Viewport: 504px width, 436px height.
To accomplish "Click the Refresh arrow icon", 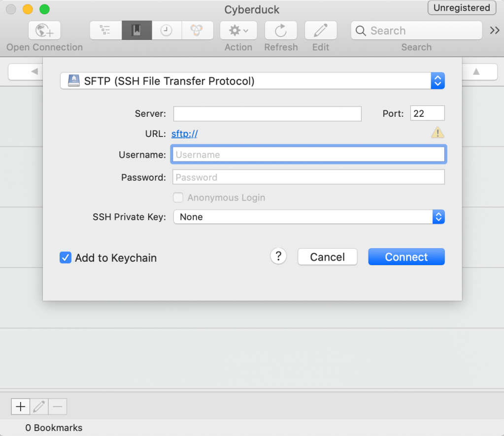I will (x=281, y=31).
